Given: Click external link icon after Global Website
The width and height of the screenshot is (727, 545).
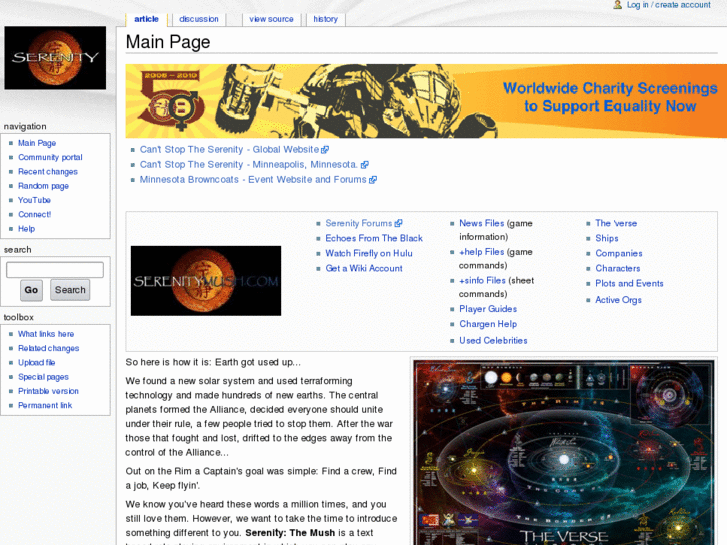Looking at the screenshot, I should (325, 150).
